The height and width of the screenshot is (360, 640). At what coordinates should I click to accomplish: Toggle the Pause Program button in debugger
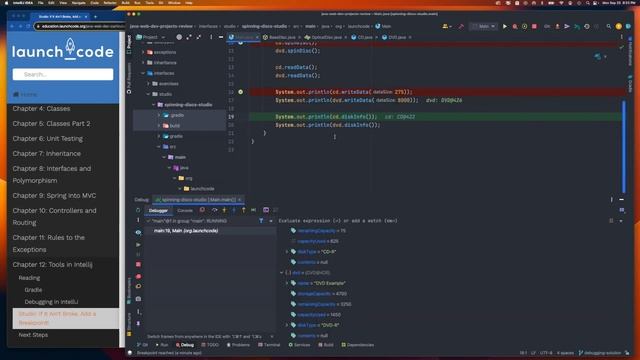[138, 254]
